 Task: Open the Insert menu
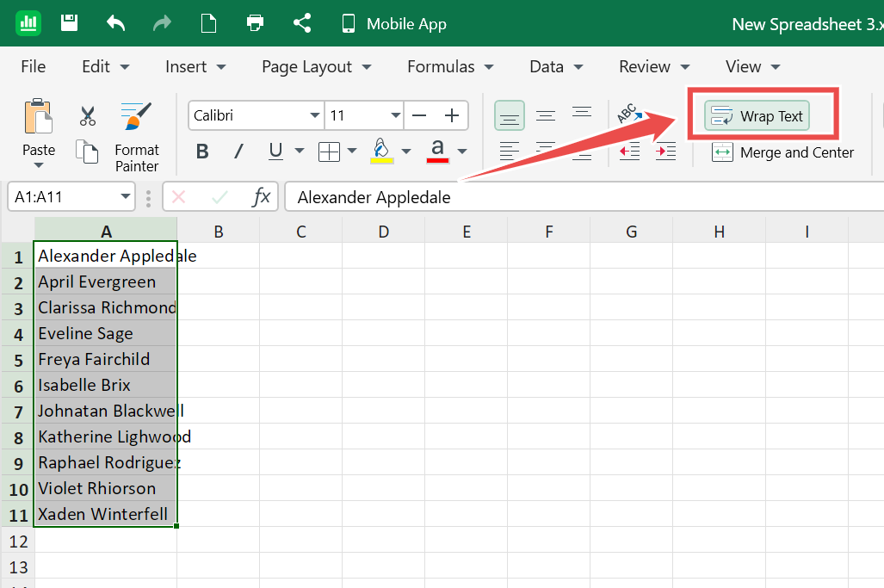[x=195, y=66]
